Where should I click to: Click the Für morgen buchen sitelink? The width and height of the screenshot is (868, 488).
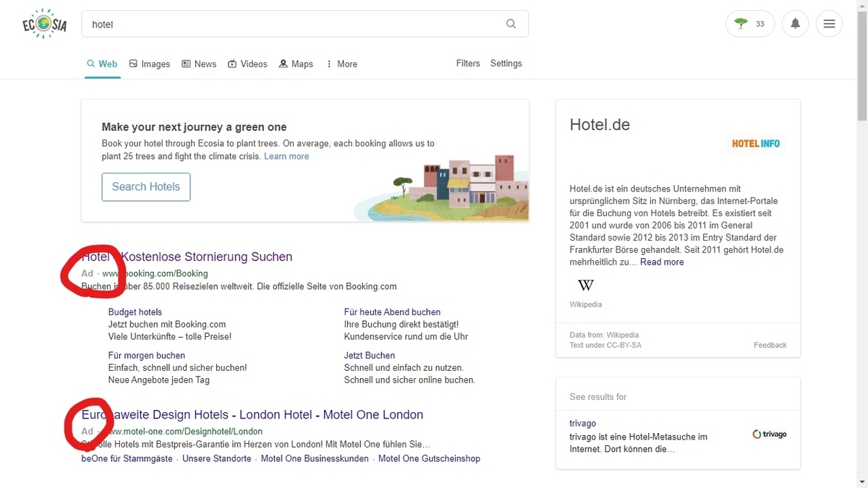click(147, 356)
